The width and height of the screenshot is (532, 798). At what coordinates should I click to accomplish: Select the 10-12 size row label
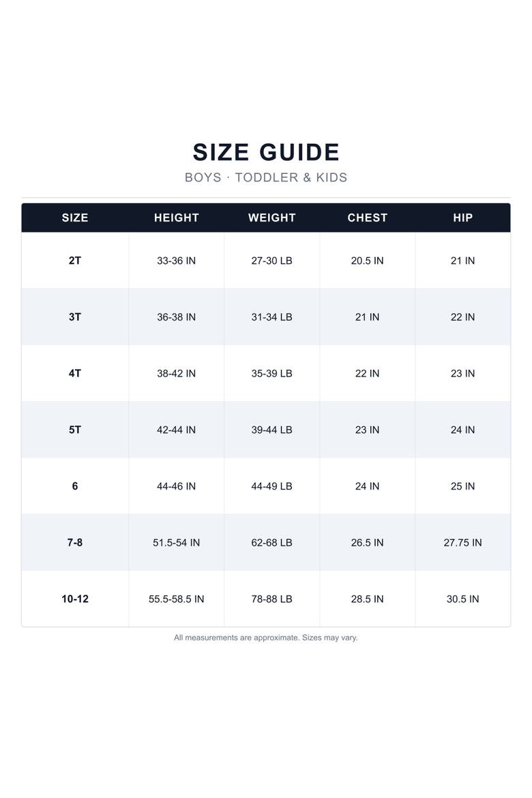pos(75,599)
